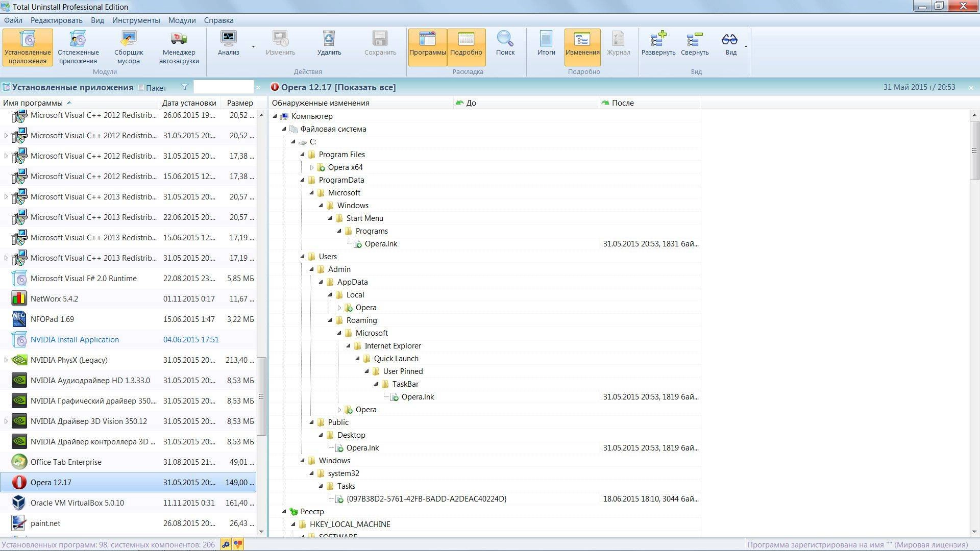The image size is (980, 551).
Task: Click the NFOPad 1.69 program icon
Action: pyautogui.click(x=19, y=319)
